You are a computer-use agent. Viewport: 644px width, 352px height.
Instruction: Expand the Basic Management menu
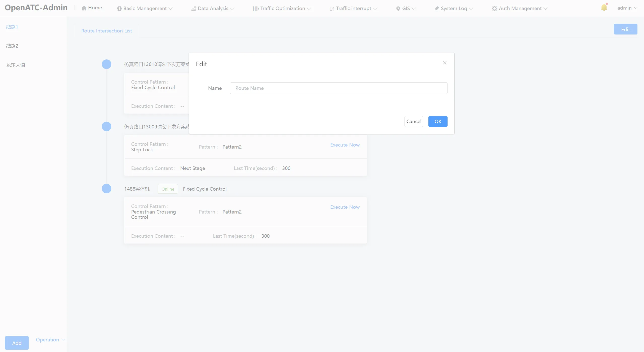tap(145, 9)
